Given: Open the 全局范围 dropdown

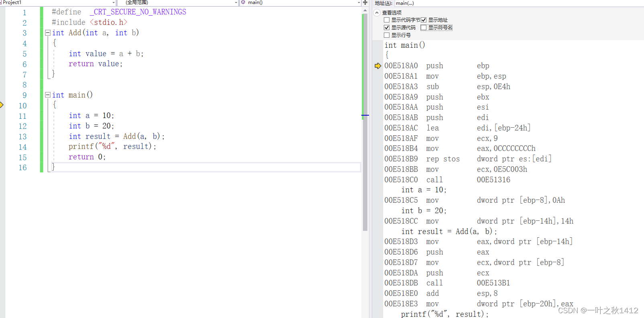Looking at the screenshot, I should (x=236, y=3).
